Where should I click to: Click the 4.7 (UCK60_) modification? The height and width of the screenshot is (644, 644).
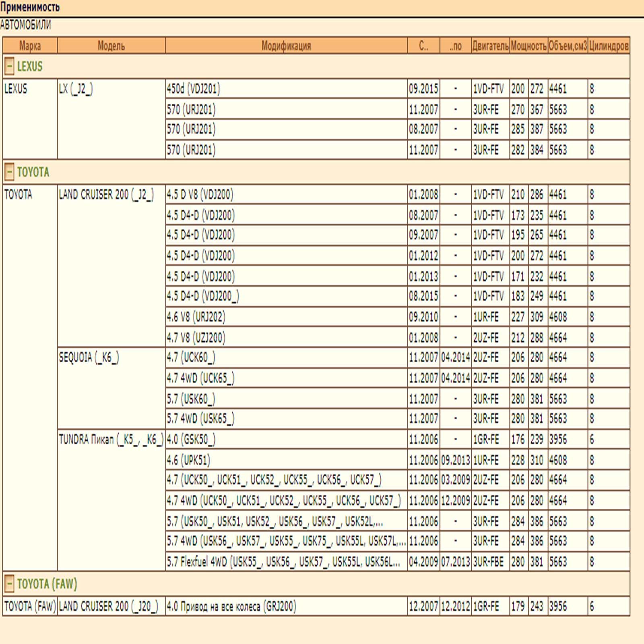[x=286, y=357]
